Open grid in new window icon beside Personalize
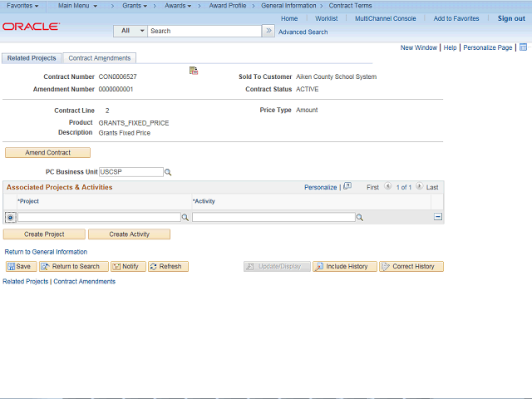The width and height of the screenshot is (532, 399). point(347,186)
